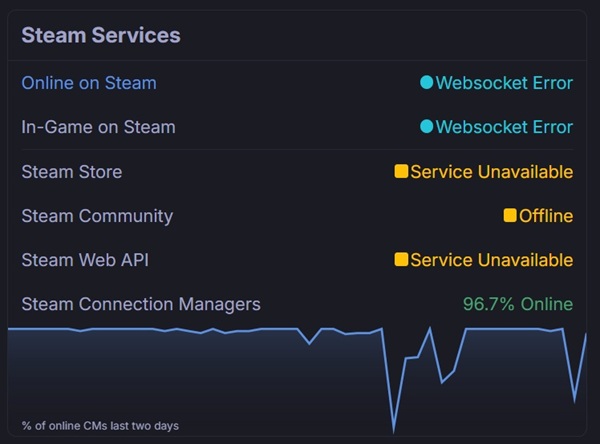This screenshot has height=444, width=600.
Task: Click the Steam Services panel heading
Action: click(101, 35)
